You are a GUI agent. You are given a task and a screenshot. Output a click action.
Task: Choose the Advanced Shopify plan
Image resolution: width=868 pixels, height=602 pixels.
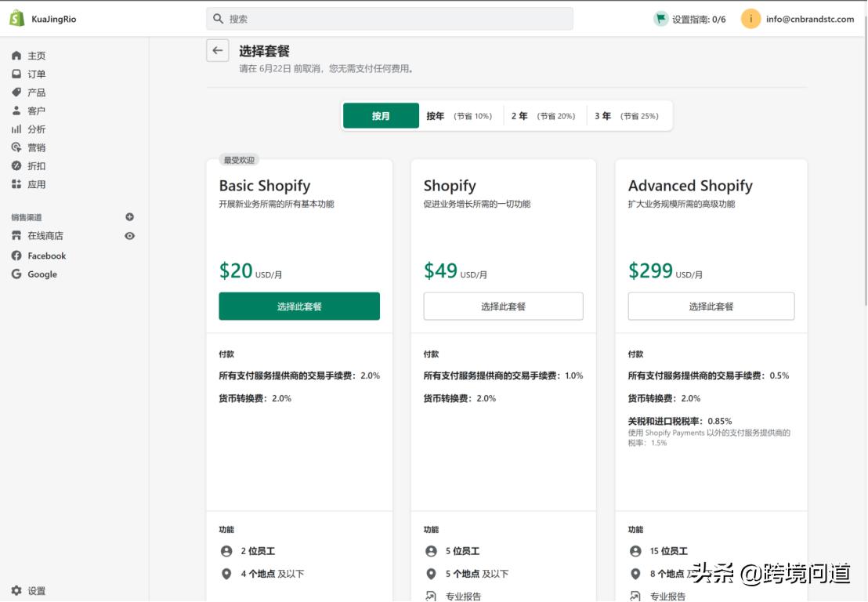click(x=711, y=306)
